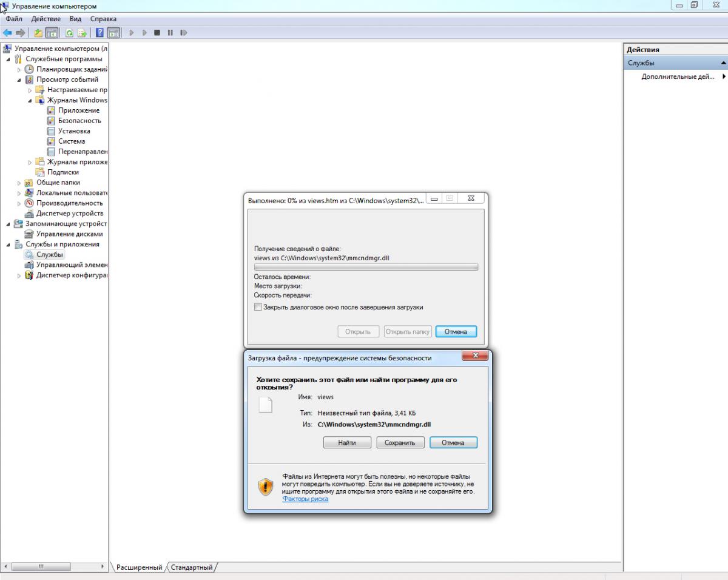Click the Службы gear icon in tree
Screen dimensions: 728x580
click(x=29, y=255)
